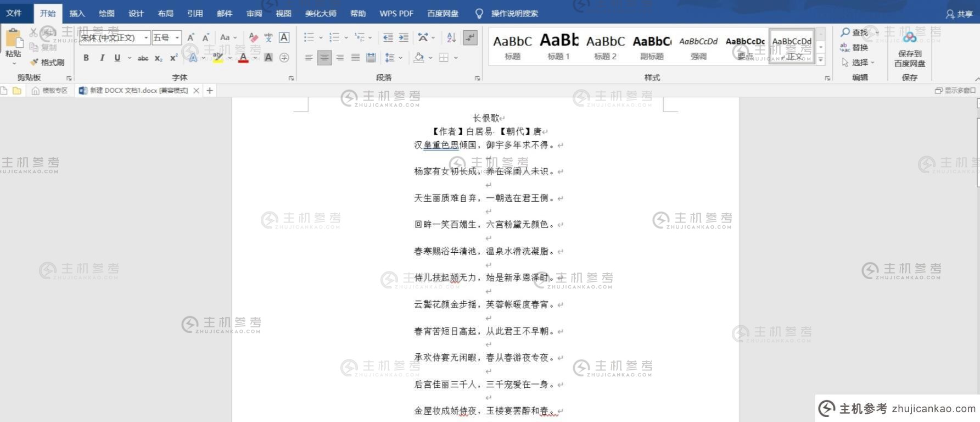Open the Paragraph dialog launcher
This screenshot has height=422, width=980.
pyautogui.click(x=477, y=78)
